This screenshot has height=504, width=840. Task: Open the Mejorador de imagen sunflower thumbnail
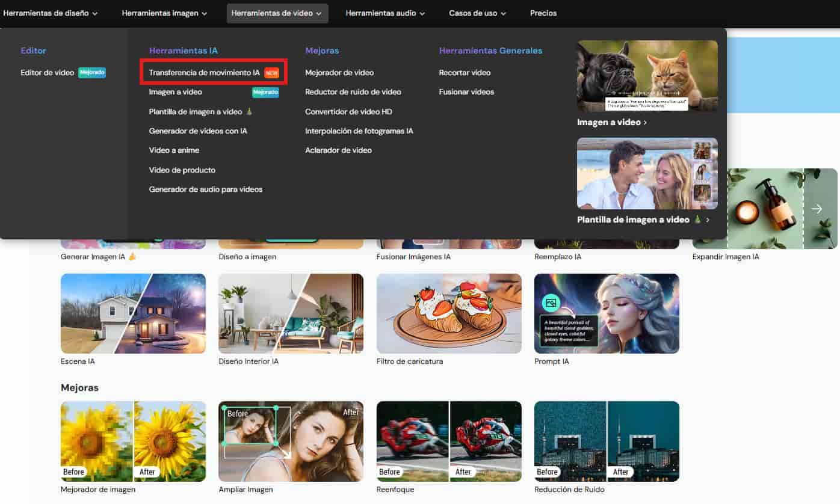(x=133, y=441)
